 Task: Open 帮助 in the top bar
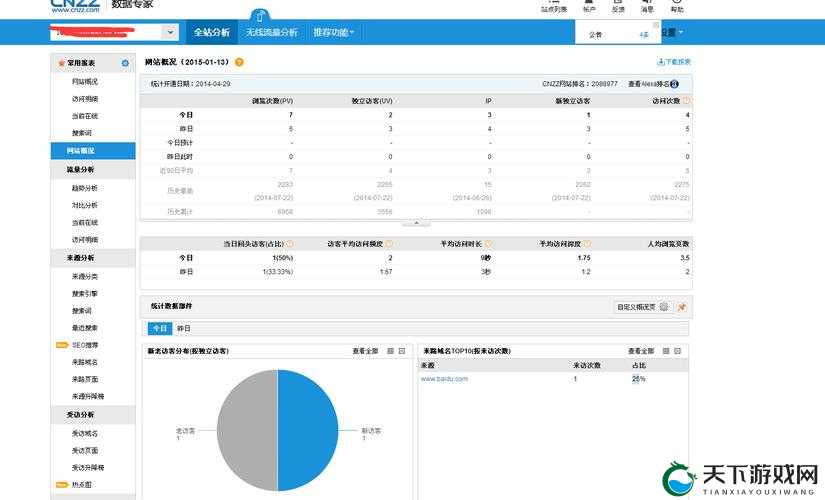[x=677, y=6]
